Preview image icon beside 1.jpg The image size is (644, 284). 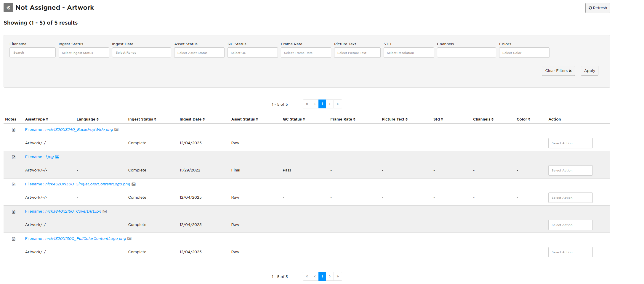click(x=57, y=157)
